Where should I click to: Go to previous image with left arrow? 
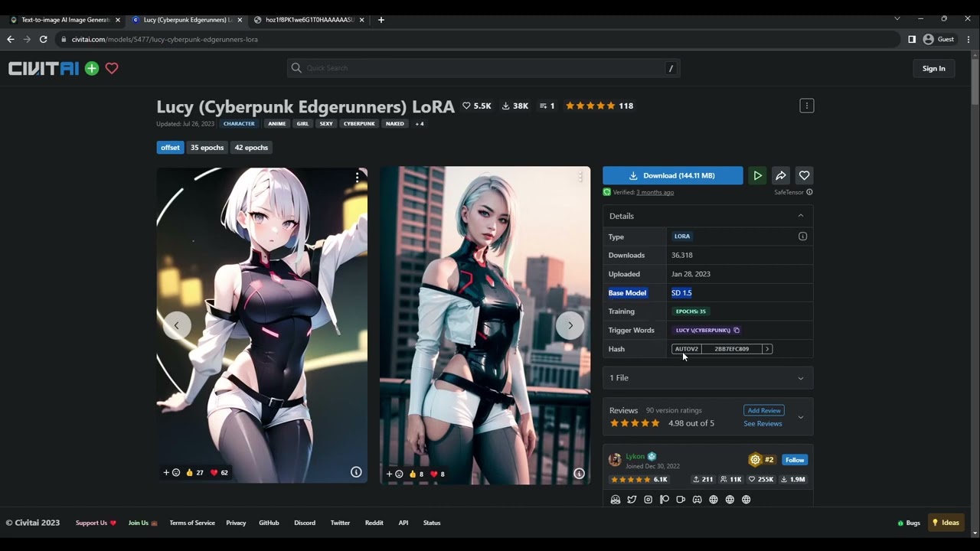[x=176, y=325]
